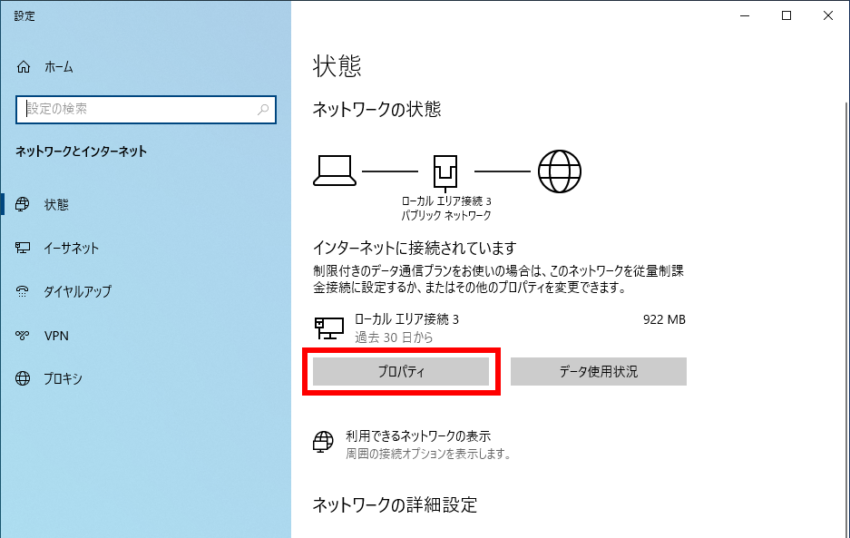
Task: Click the ダイヤルアップ dial-up icon
Action: tap(22, 291)
